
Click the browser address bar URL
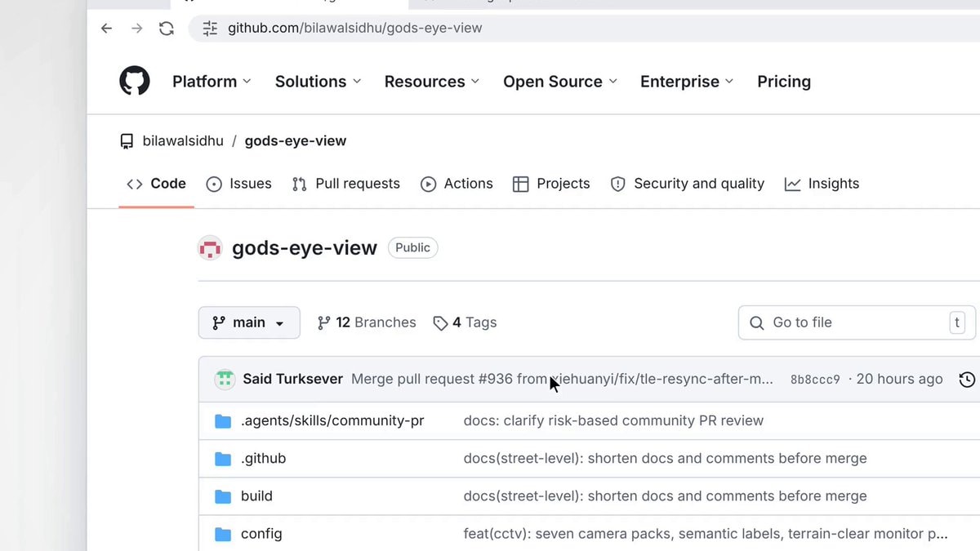354,29
